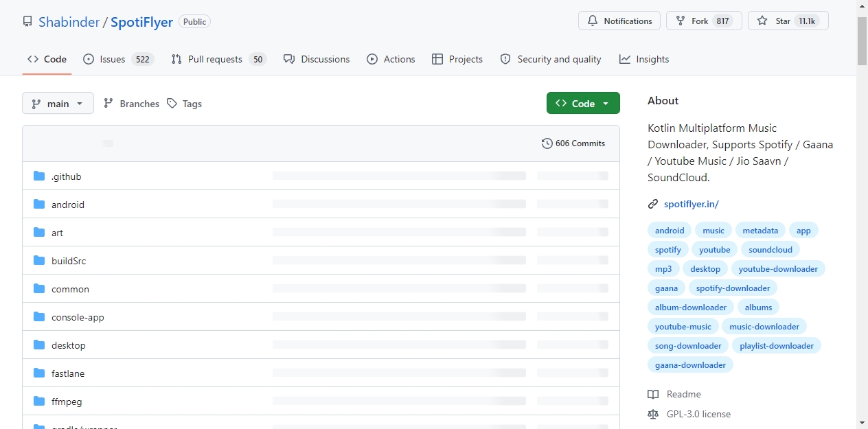The width and height of the screenshot is (868, 429).
Task: Select the spotify-downloader topic tag
Action: tap(733, 288)
